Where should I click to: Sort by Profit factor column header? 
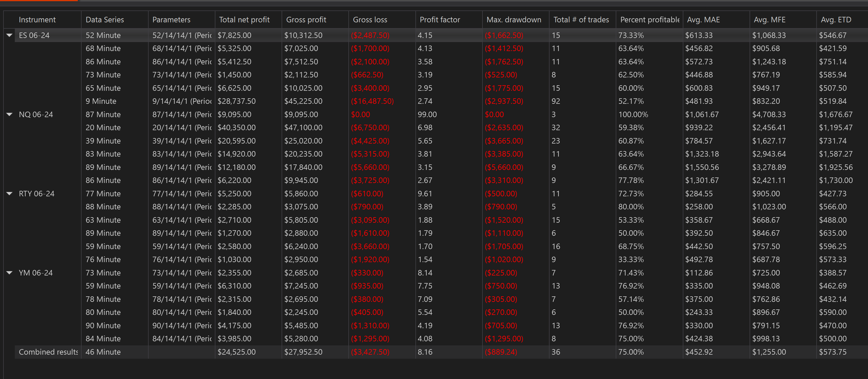(x=440, y=19)
